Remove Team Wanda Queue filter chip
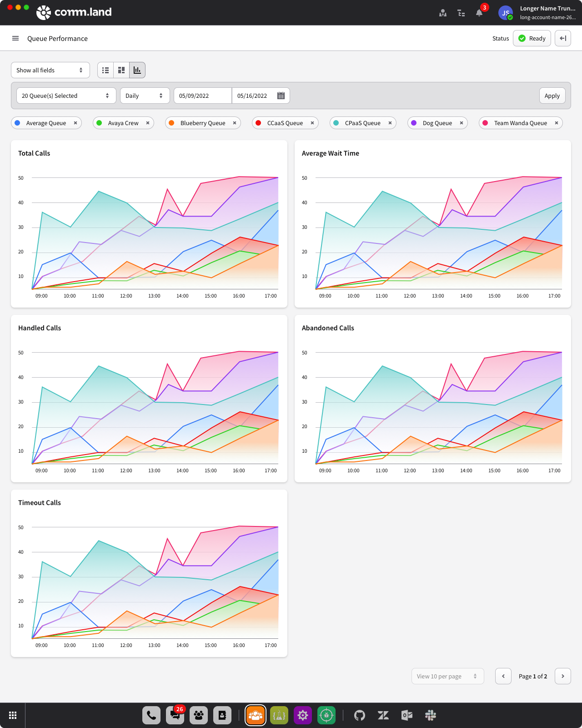 [557, 123]
